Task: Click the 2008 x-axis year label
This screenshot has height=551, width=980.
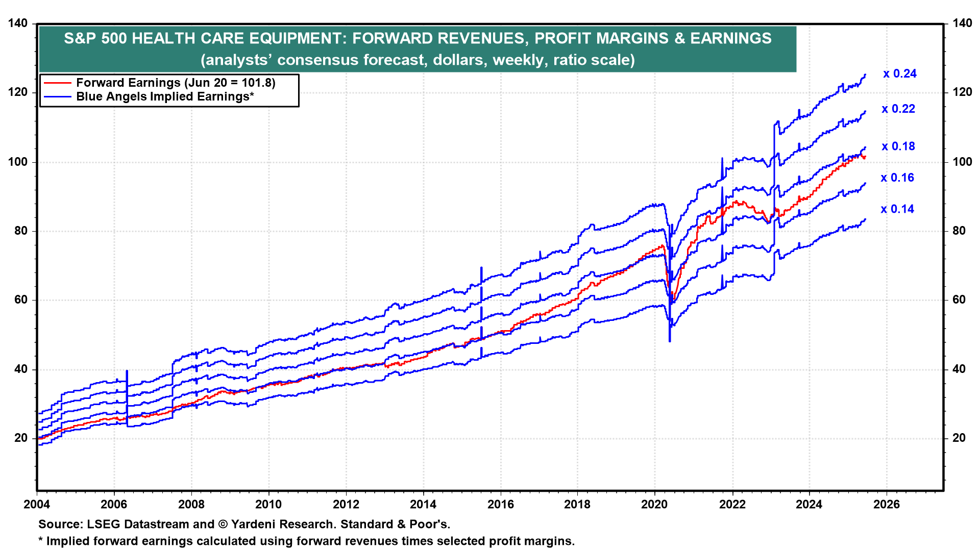Action: tap(191, 504)
